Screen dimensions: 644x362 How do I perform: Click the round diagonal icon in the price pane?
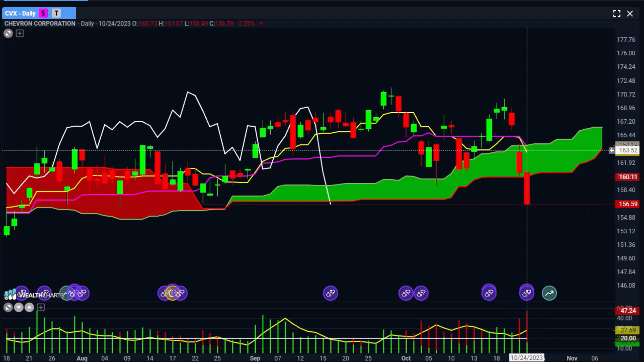(8, 34)
